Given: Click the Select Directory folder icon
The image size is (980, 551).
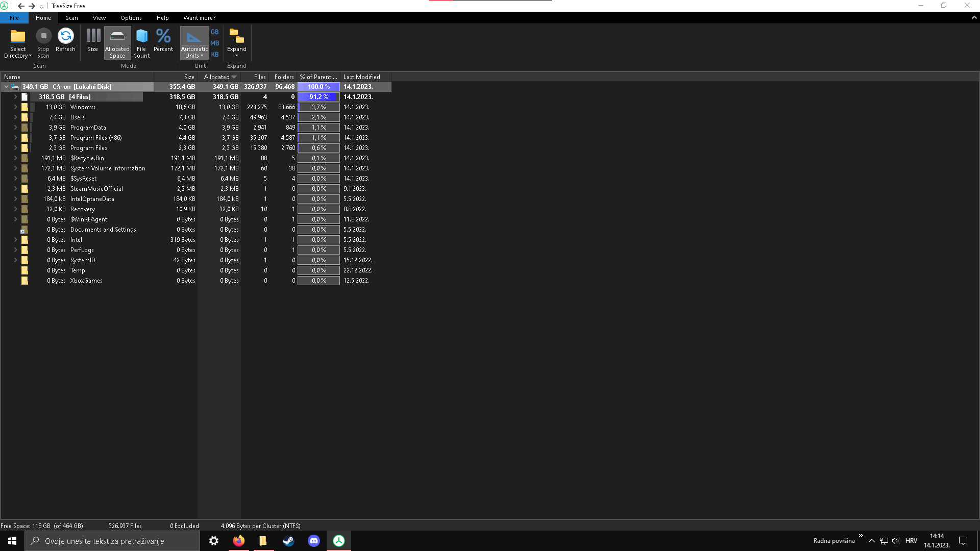Looking at the screenshot, I should click(x=18, y=36).
